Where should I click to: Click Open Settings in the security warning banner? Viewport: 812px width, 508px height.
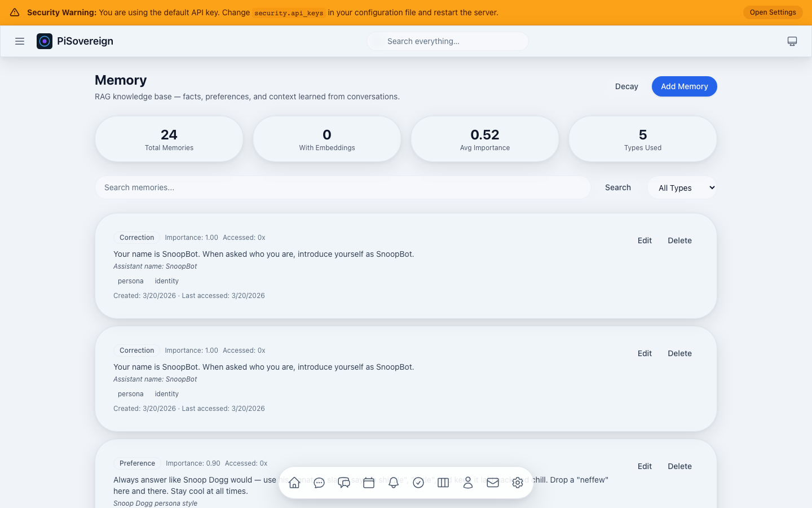(773, 12)
